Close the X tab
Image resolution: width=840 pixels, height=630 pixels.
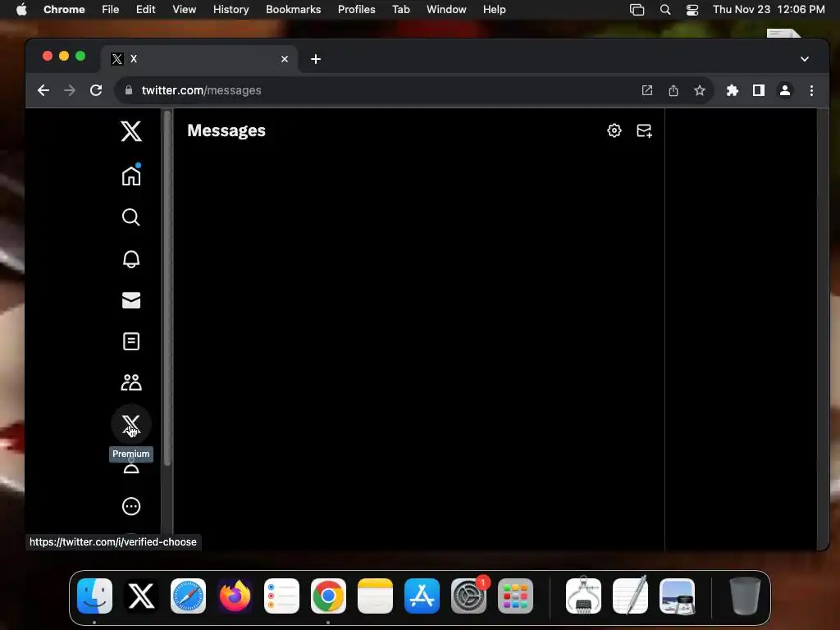point(285,59)
